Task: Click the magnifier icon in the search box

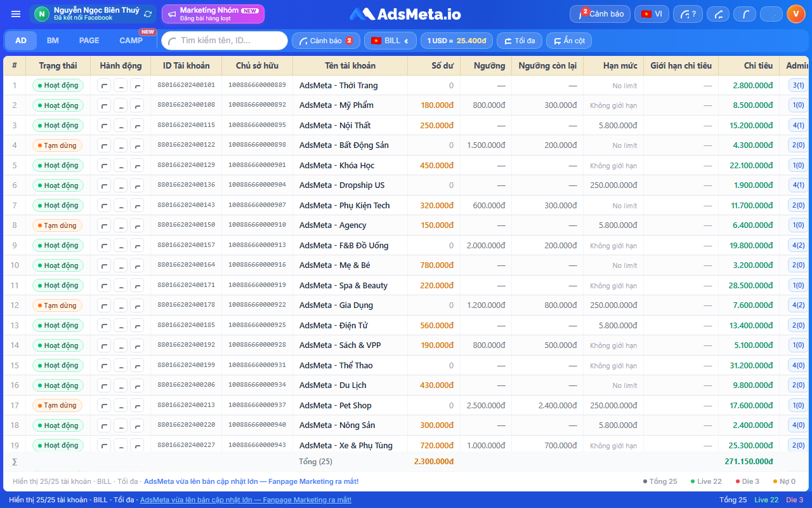Action: (x=173, y=41)
